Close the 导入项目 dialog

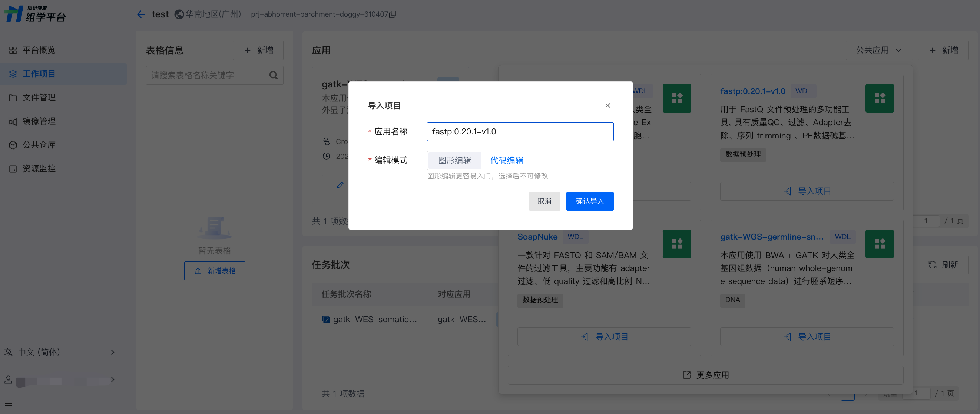click(607, 105)
